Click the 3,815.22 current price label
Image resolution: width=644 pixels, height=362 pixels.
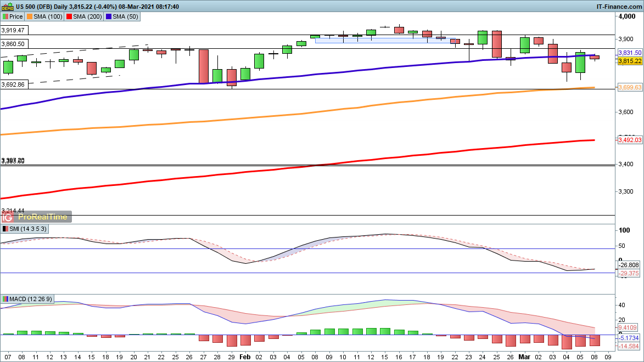click(630, 61)
